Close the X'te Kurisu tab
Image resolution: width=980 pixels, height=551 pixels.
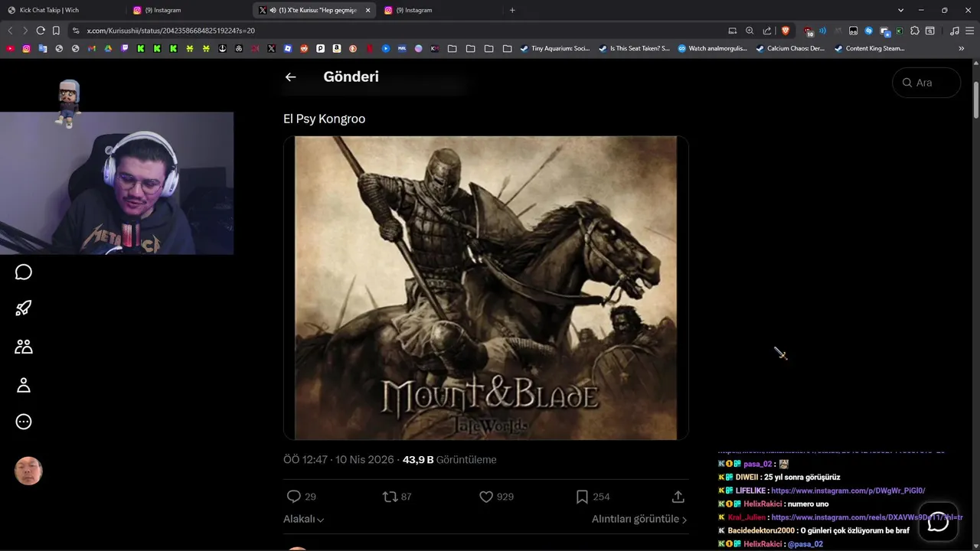tap(367, 10)
